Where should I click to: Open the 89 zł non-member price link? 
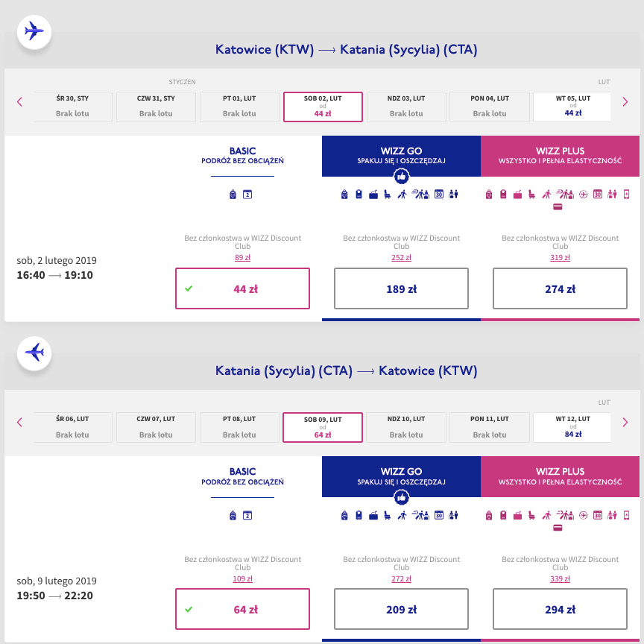coord(243,257)
